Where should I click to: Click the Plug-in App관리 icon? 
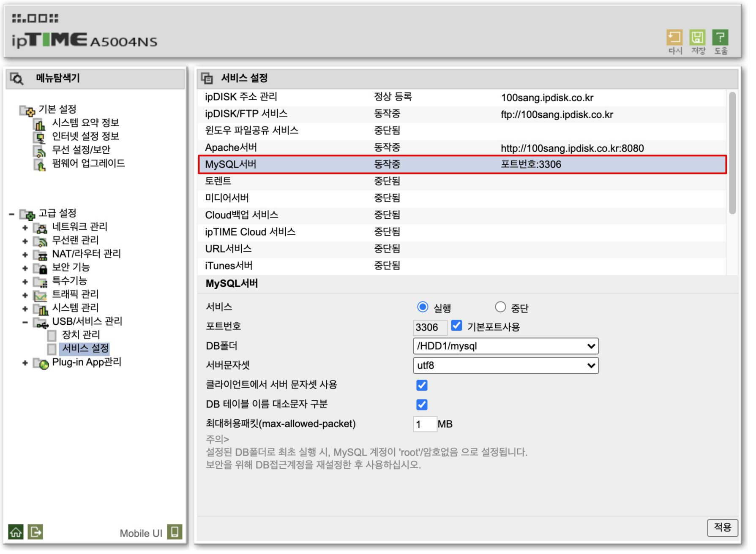click(x=41, y=364)
